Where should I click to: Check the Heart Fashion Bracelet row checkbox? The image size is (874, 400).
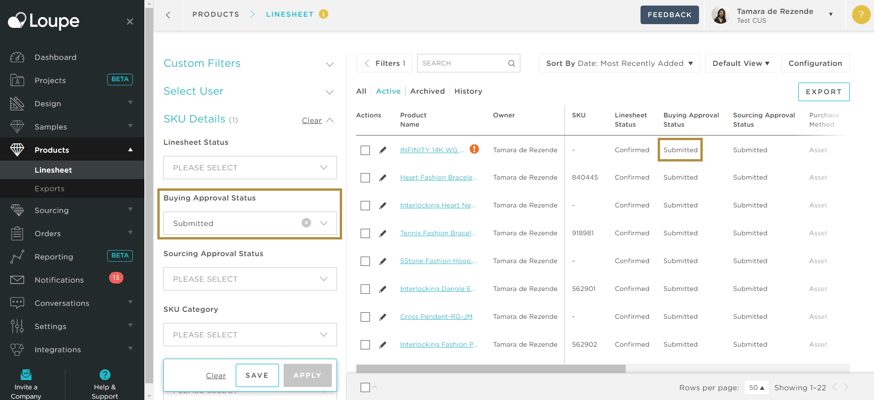(x=365, y=178)
